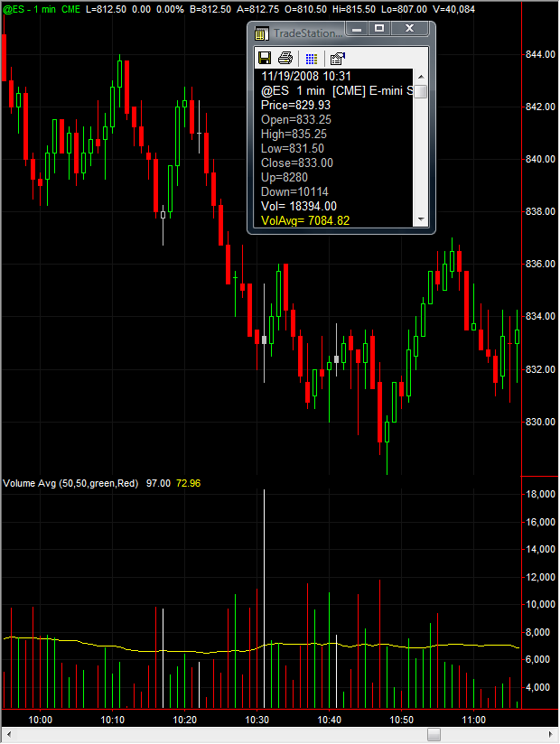Click the save icon in data window
Viewport: 560px width, 744px height.
[265, 58]
